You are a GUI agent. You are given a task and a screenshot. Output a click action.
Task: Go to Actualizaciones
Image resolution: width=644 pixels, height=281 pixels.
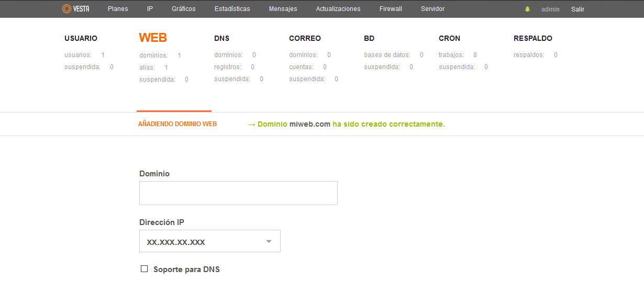pyautogui.click(x=338, y=9)
